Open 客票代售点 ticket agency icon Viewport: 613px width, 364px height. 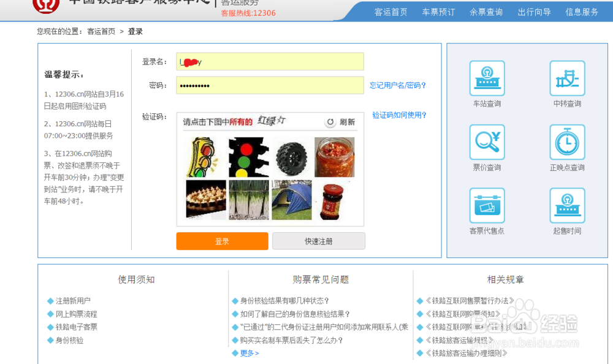[x=487, y=205]
